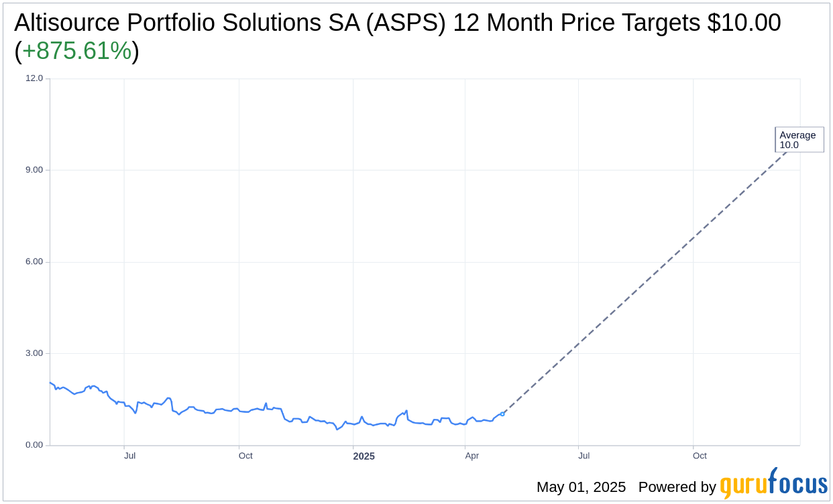The image size is (833, 504).
Task: Click the Oct x-axis label near chart's right end
Action: [x=700, y=456]
